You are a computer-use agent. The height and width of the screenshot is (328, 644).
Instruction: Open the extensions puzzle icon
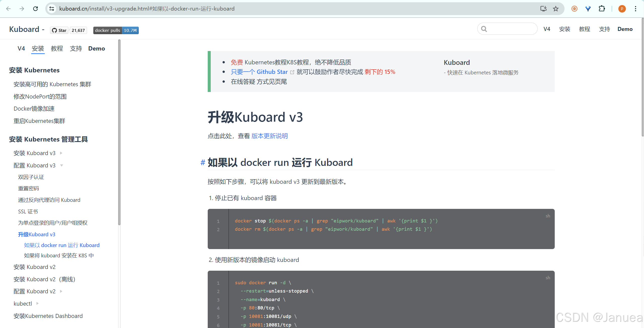click(602, 9)
